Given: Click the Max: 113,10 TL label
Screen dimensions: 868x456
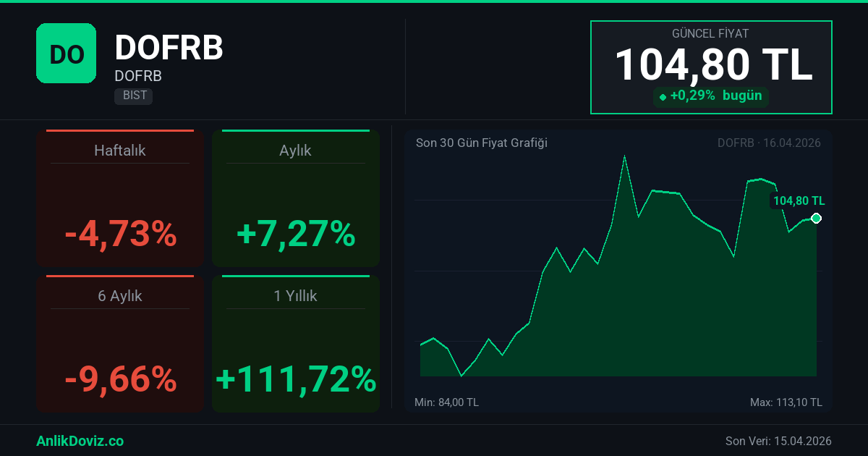Looking at the screenshot, I should [786, 402].
